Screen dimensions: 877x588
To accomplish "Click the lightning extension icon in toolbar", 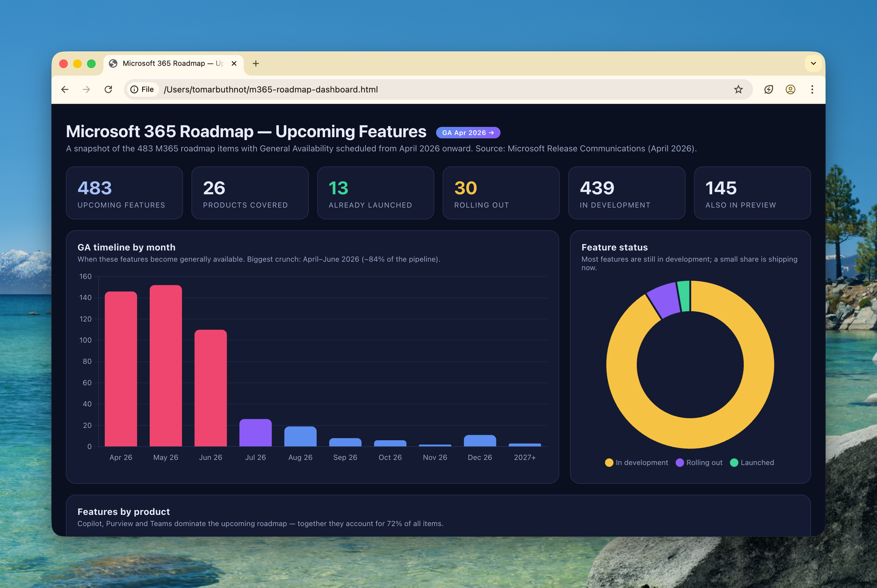I will 769,89.
